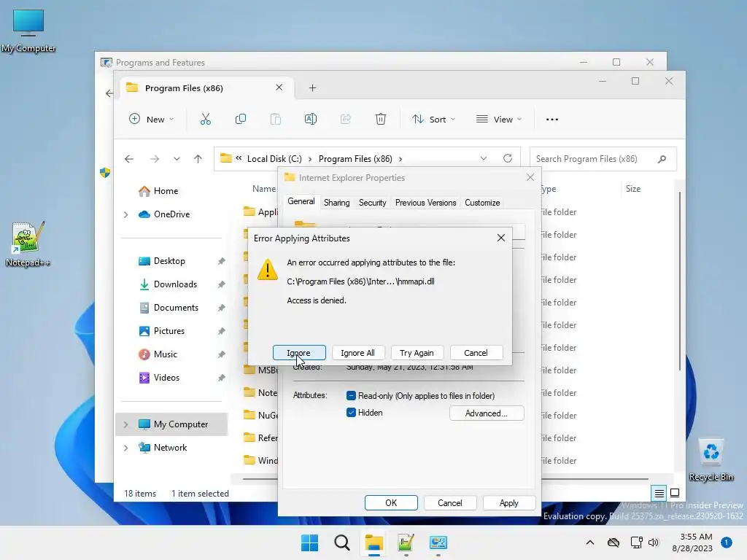Click Notepad++ icon on the taskbar
Image resolution: width=747 pixels, height=560 pixels.
tap(406, 542)
